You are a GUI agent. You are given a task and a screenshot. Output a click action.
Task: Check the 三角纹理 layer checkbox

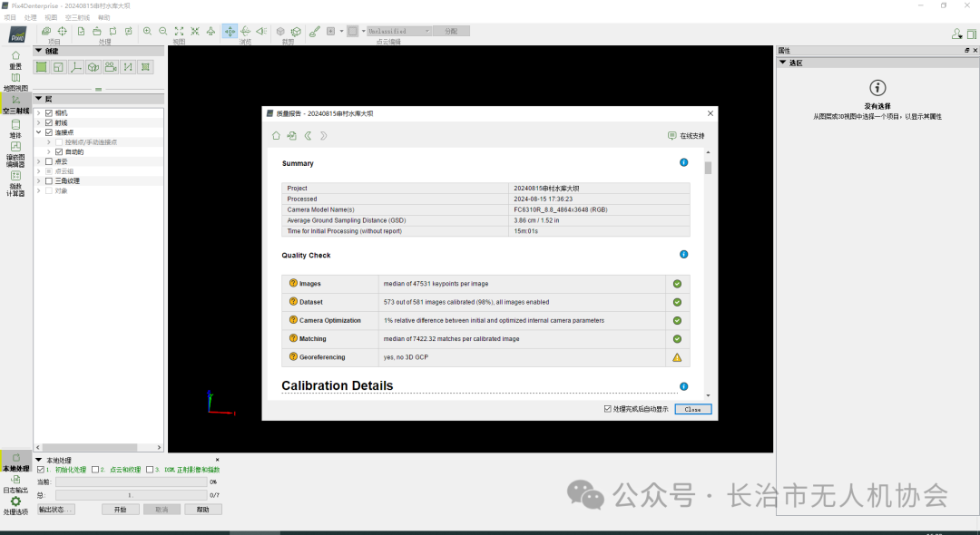(x=49, y=181)
